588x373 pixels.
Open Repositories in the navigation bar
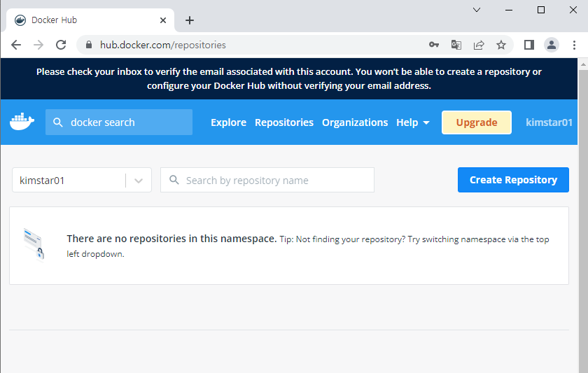pos(284,122)
